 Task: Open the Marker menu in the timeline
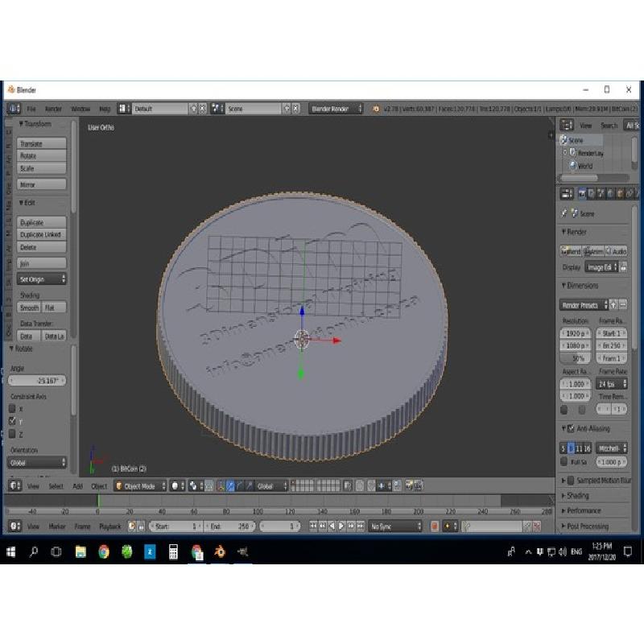pos(57,526)
